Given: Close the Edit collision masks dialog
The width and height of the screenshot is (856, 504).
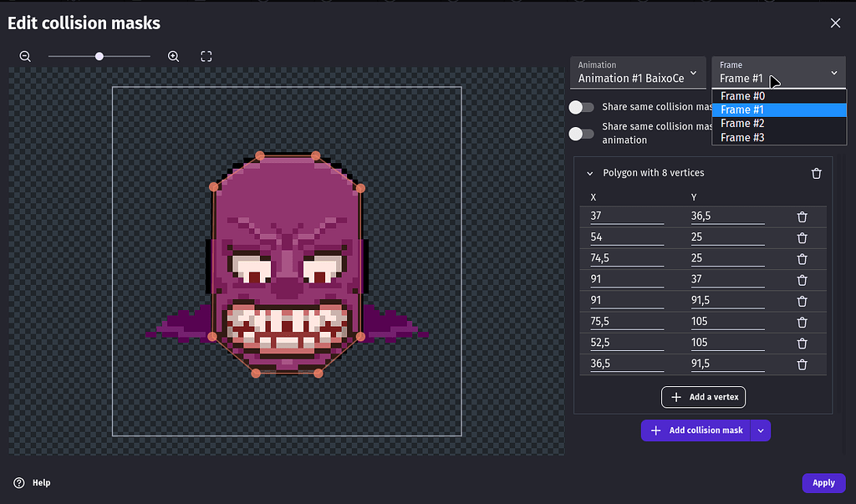Looking at the screenshot, I should point(835,23).
